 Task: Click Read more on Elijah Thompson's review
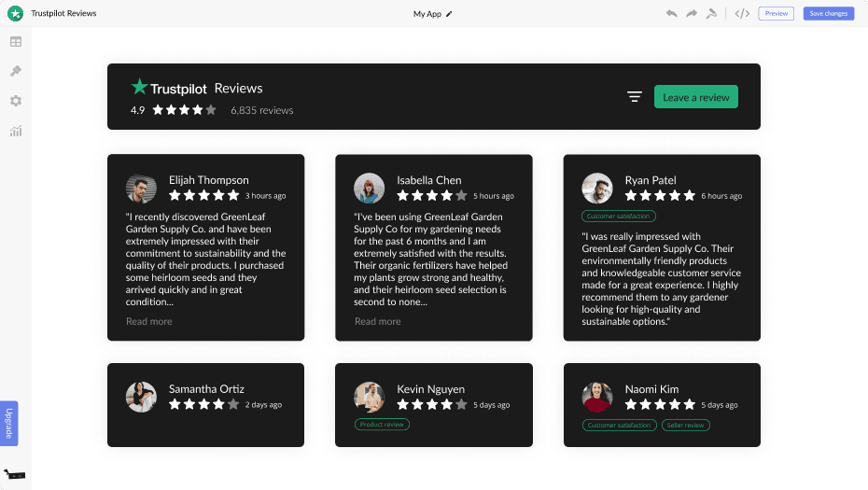[x=149, y=321]
